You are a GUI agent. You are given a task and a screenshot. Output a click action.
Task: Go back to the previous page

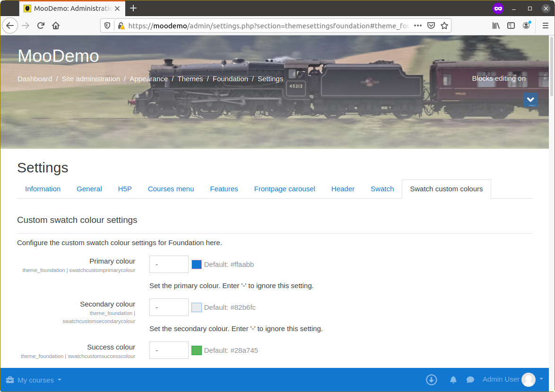tap(10, 26)
